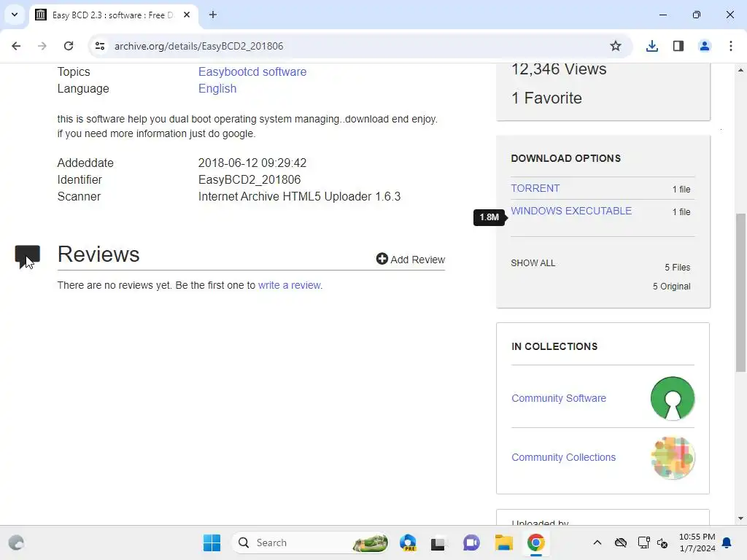Image resolution: width=747 pixels, height=560 pixels.
Task: Bookmark this page with the star icon
Action: 616,46
